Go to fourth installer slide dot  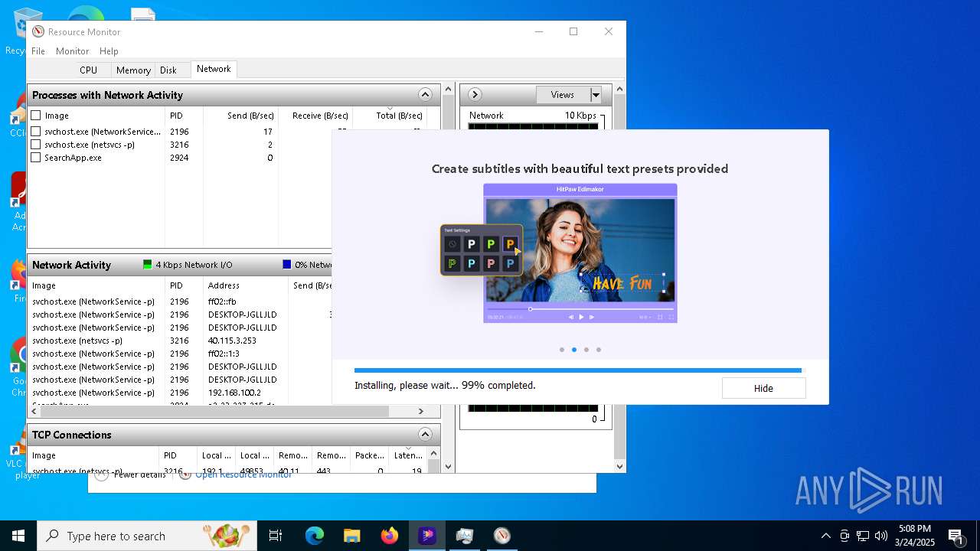(599, 350)
